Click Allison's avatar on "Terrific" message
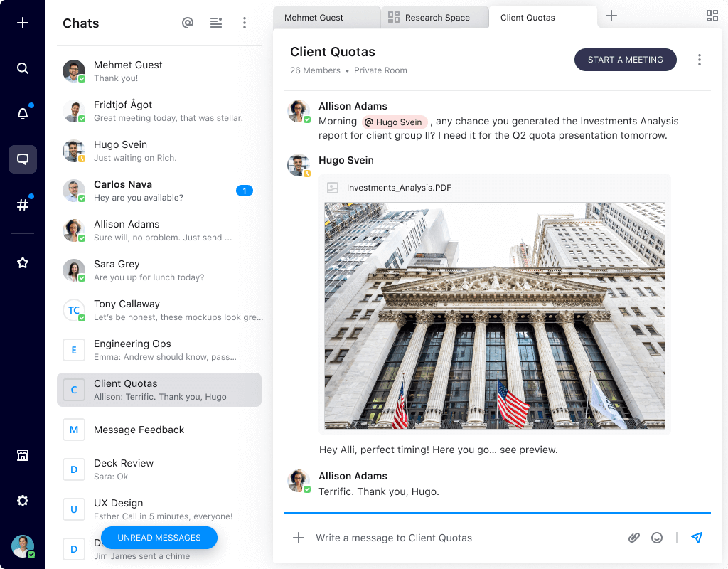The image size is (728, 569). pos(299,481)
